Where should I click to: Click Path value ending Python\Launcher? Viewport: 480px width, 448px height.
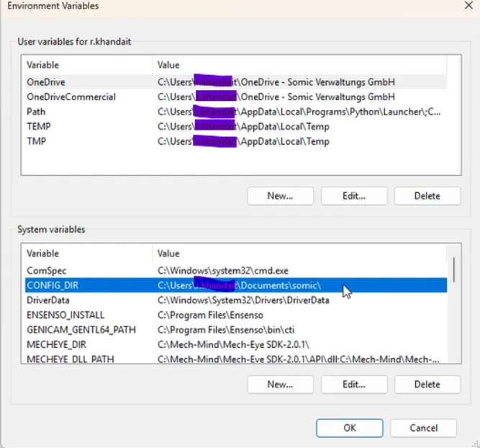click(x=299, y=112)
